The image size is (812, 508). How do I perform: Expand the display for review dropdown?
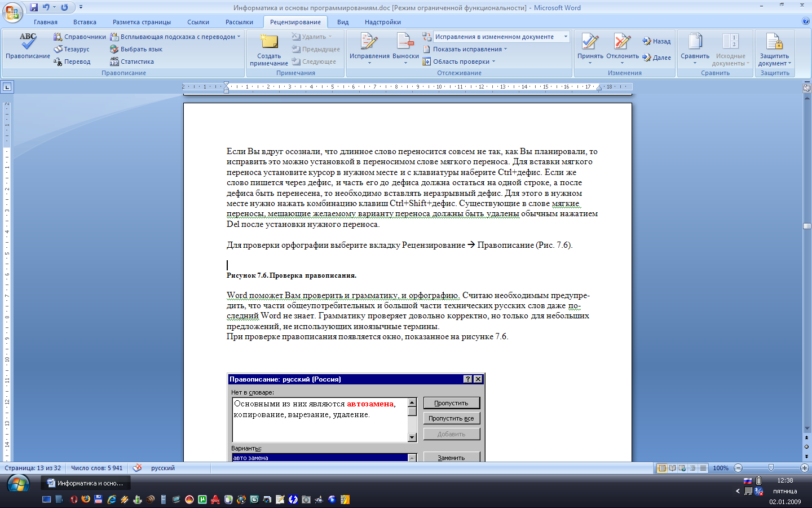pyautogui.click(x=566, y=37)
